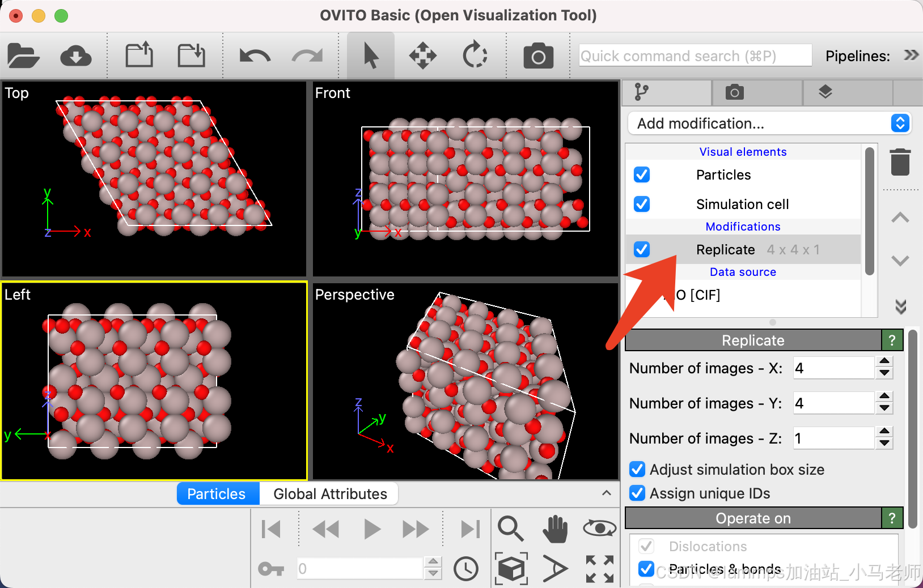Undo the last action
The width and height of the screenshot is (923, 588).
[x=255, y=56]
